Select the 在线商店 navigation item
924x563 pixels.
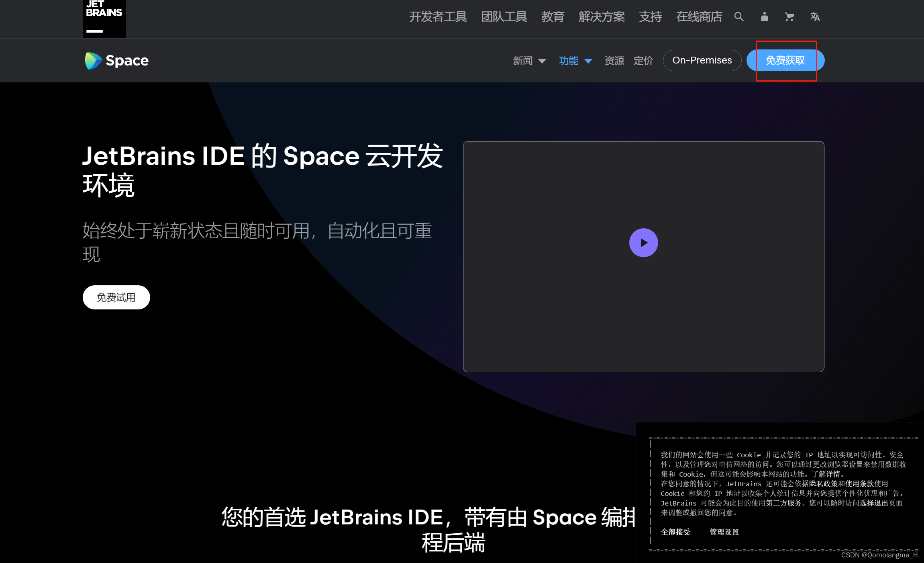(699, 17)
